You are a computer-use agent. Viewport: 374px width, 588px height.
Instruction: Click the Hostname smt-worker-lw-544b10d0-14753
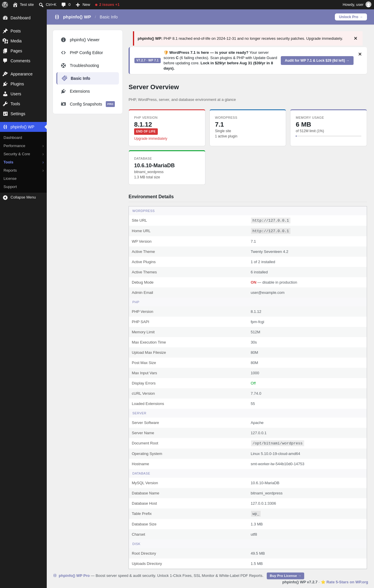click(x=278, y=464)
